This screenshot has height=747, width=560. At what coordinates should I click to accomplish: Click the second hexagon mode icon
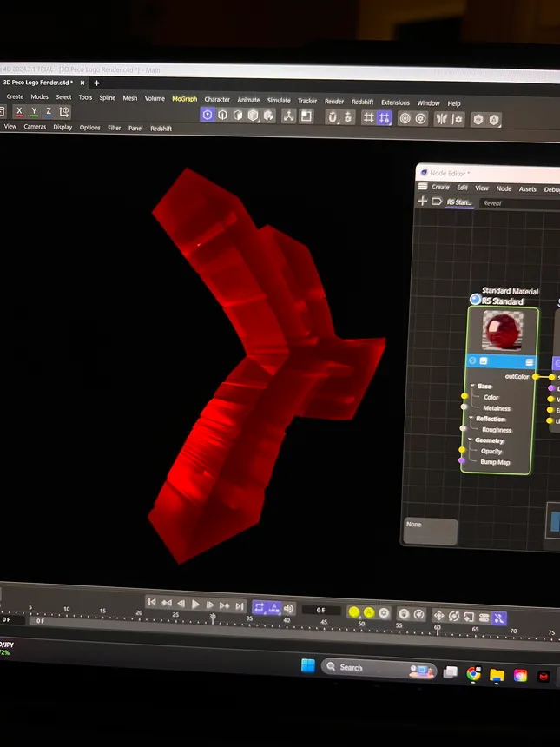[x=222, y=116]
